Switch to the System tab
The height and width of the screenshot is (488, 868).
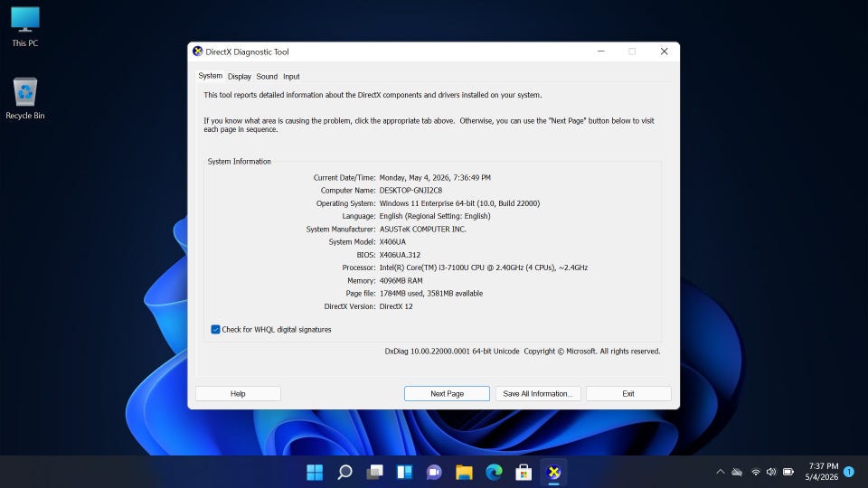pyautogui.click(x=211, y=76)
